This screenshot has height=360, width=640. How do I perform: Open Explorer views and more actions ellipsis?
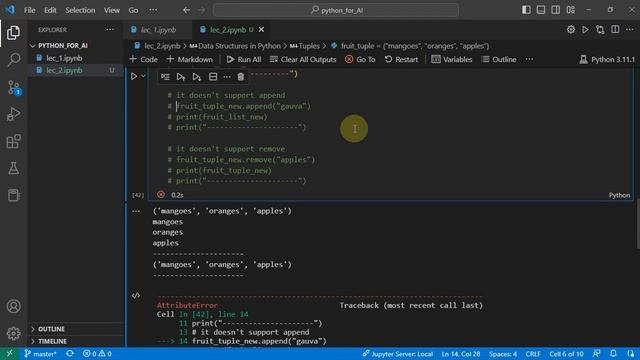coord(110,30)
